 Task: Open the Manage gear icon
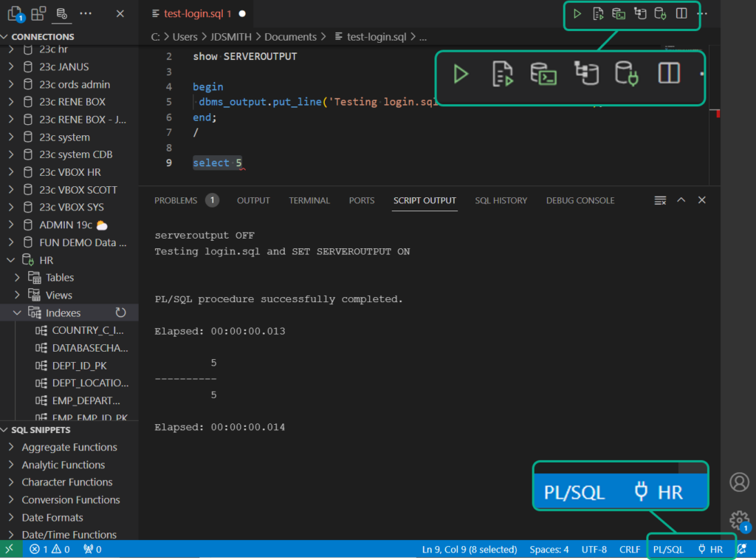coord(738,519)
